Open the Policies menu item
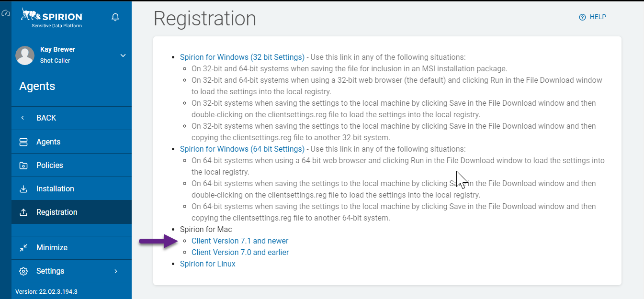644x299 pixels. [x=50, y=166]
